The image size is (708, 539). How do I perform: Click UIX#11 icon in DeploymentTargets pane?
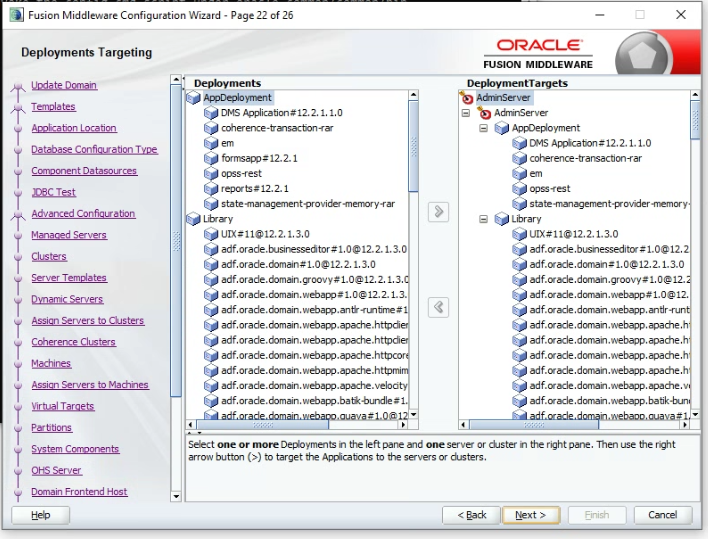click(519, 234)
